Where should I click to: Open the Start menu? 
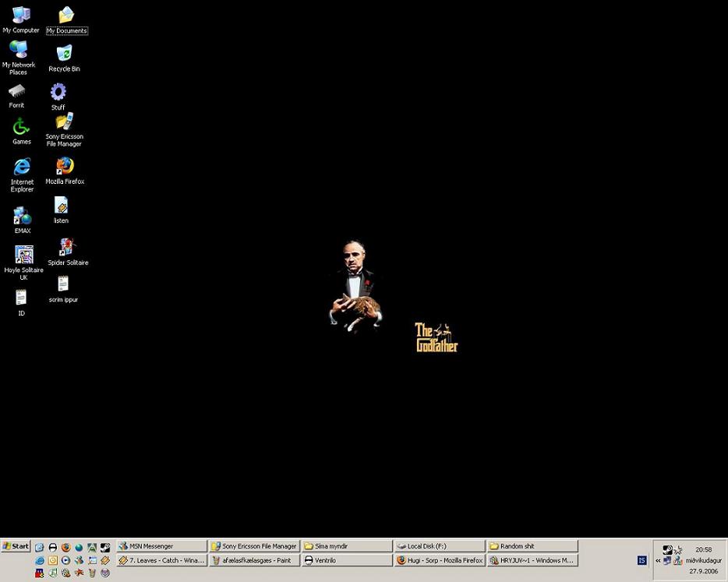[x=16, y=546]
